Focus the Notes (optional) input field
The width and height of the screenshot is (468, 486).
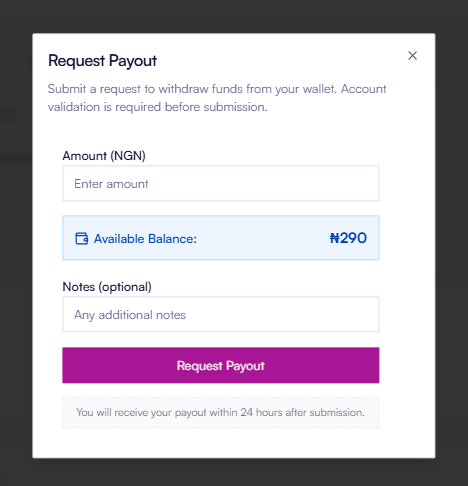click(221, 314)
